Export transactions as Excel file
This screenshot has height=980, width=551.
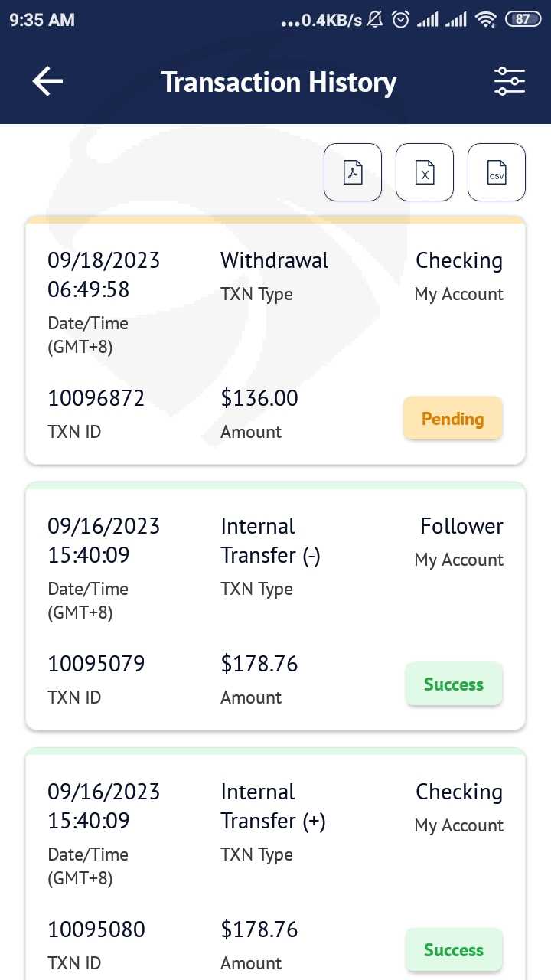coord(425,172)
